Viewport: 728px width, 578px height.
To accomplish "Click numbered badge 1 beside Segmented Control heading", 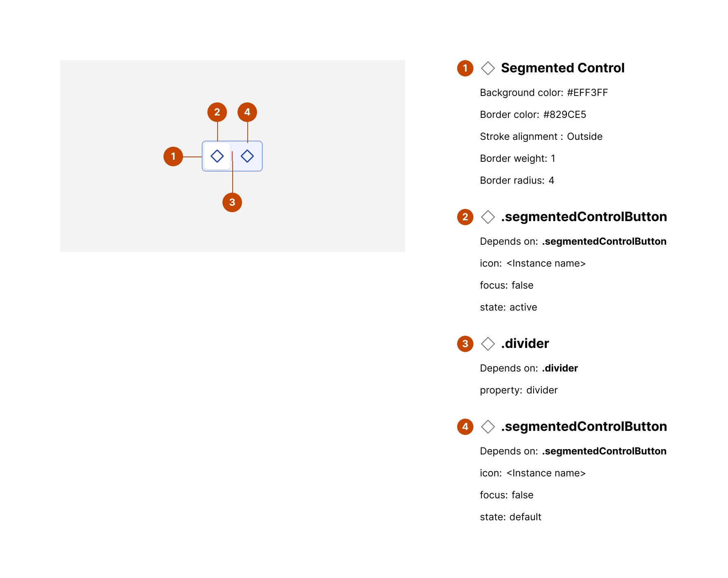I will pos(465,68).
